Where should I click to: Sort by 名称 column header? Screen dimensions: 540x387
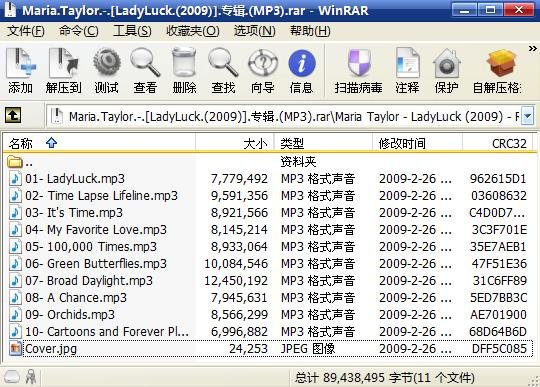(99, 143)
